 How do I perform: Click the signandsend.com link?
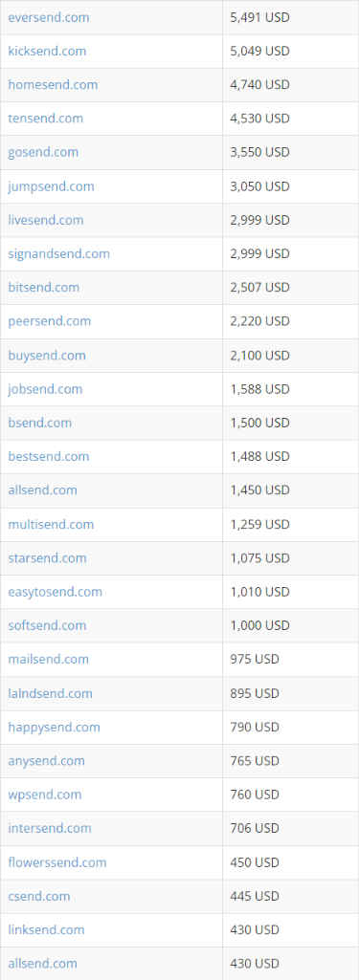click(x=58, y=253)
